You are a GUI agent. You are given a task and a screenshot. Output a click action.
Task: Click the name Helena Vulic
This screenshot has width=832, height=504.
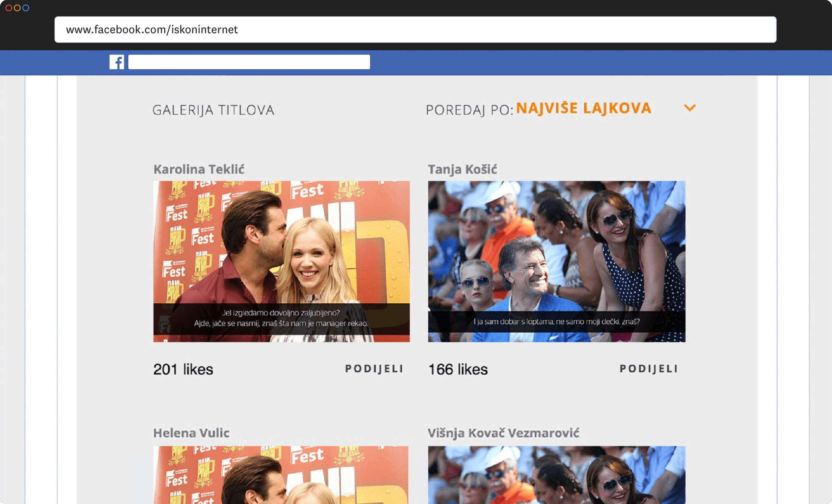191,433
